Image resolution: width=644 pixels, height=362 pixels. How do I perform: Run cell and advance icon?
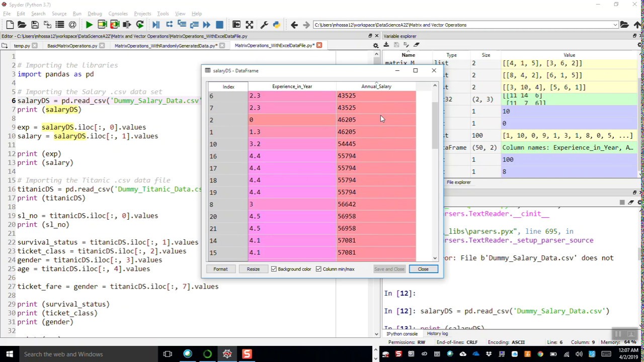114,25
